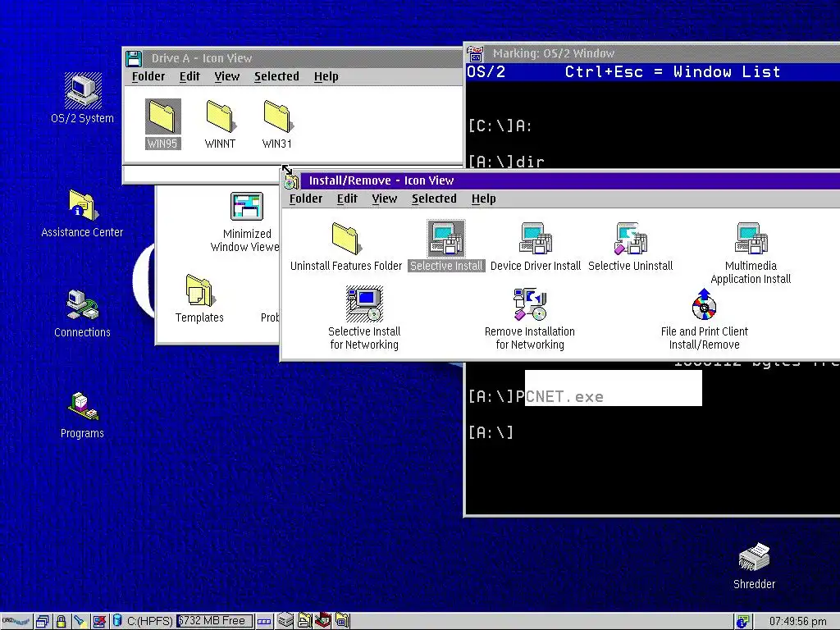Click the printer folder tray icon
840x630 pixels.
(x=305, y=621)
